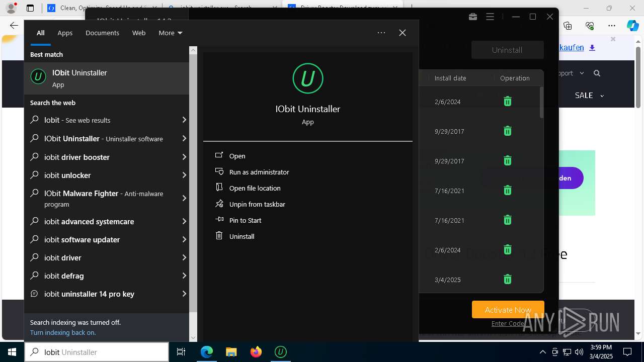
Task: Show hidden system tray icons
Action: [542, 352]
